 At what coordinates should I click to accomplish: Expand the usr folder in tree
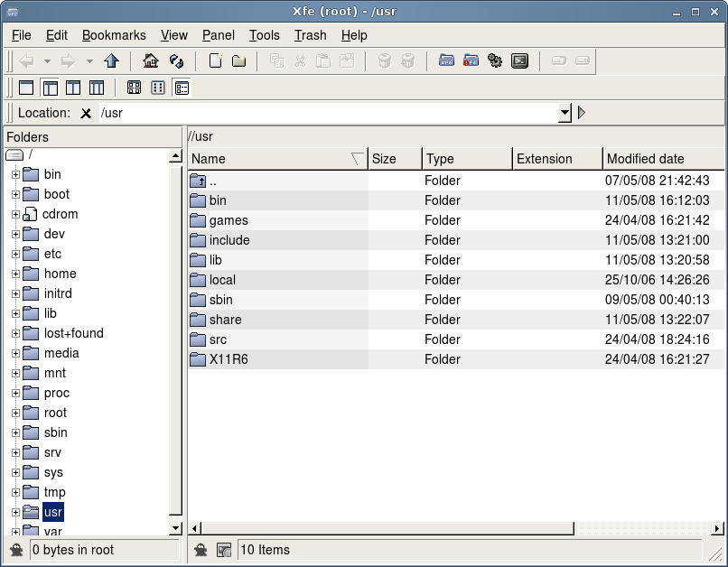click(15, 513)
